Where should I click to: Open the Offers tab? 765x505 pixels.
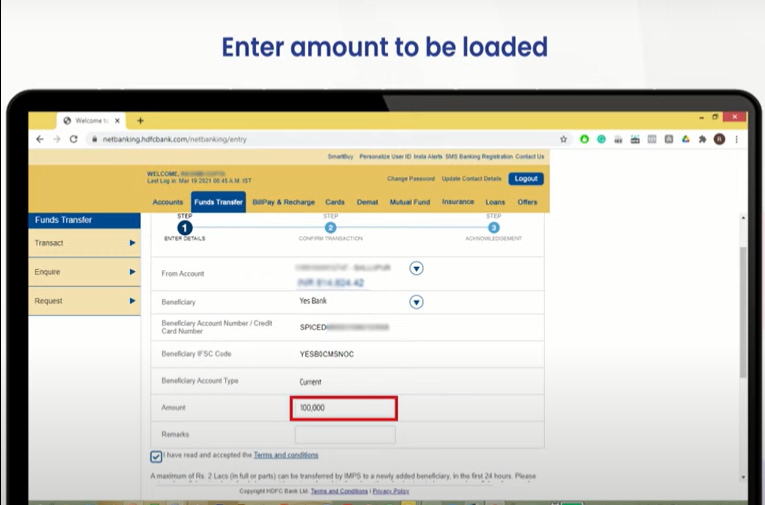(x=527, y=202)
